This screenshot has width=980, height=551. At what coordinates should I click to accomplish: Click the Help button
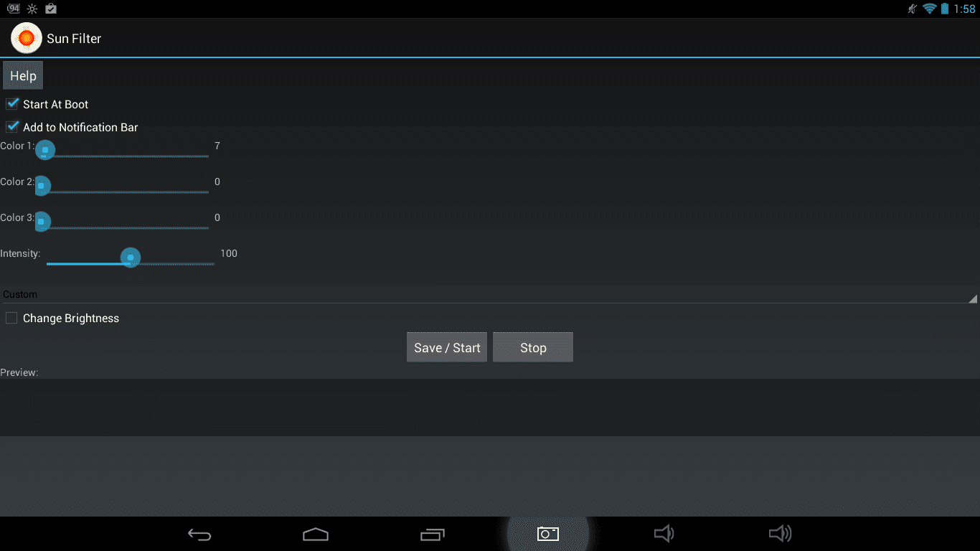pos(23,76)
